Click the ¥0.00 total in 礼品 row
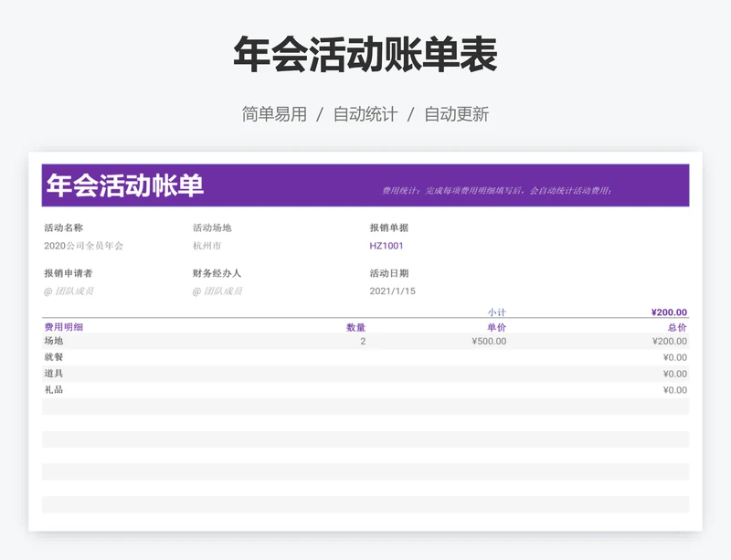This screenshot has width=731, height=560. coord(675,390)
